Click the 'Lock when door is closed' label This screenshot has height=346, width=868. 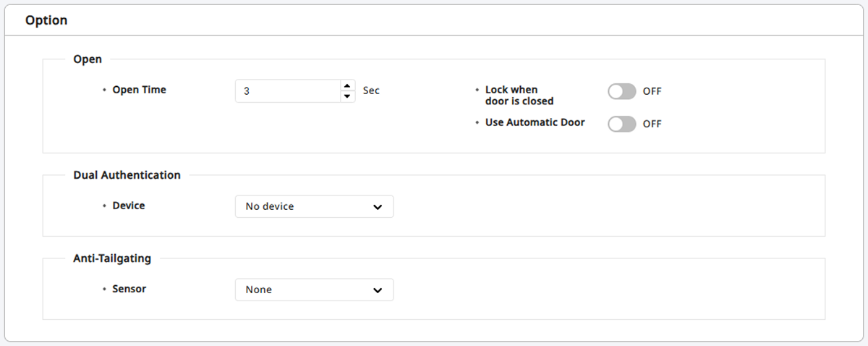[519, 96]
